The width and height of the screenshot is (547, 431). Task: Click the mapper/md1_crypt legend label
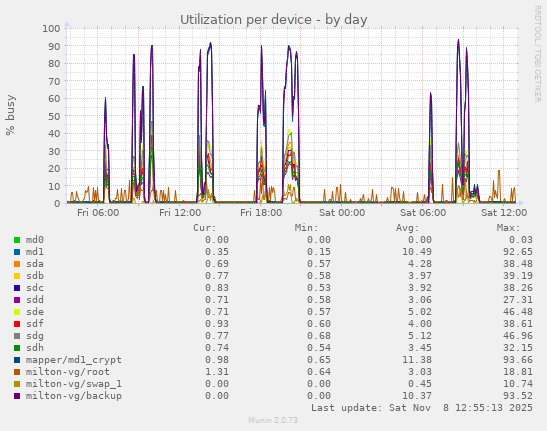tap(74, 360)
